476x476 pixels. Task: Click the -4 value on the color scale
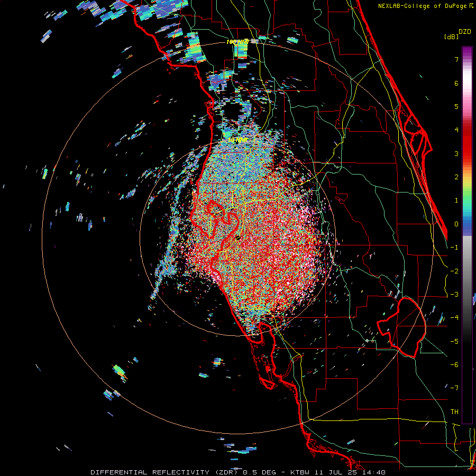pyautogui.click(x=454, y=318)
